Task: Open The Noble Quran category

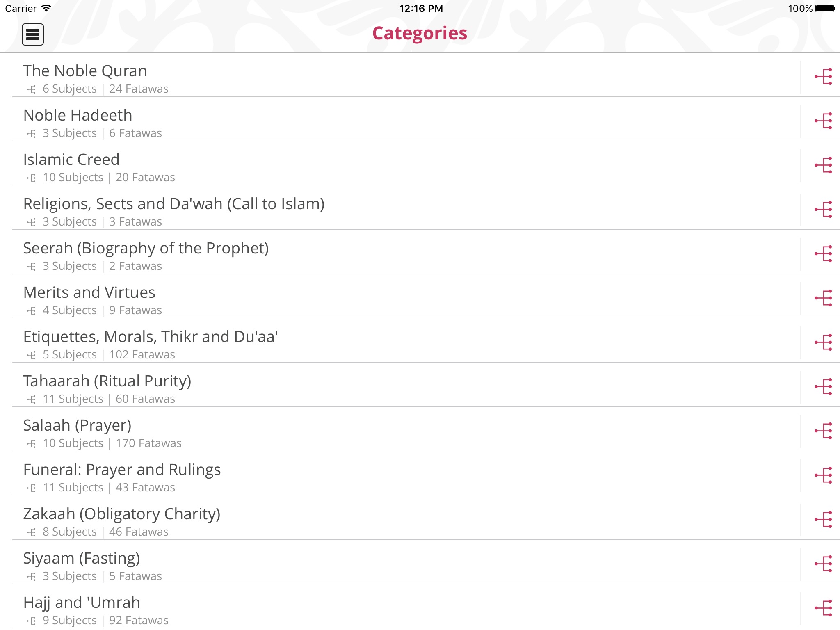Action: click(85, 71)
